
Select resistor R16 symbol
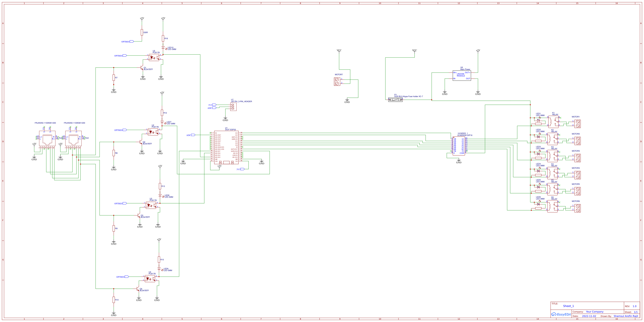[x=163, y=39]
